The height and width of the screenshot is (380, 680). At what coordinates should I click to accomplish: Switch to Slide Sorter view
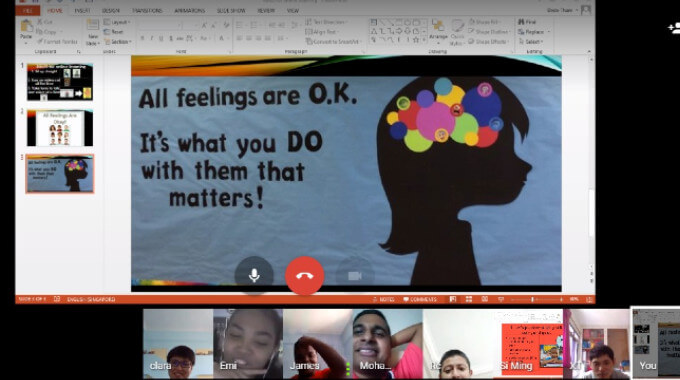click(469, 299)
